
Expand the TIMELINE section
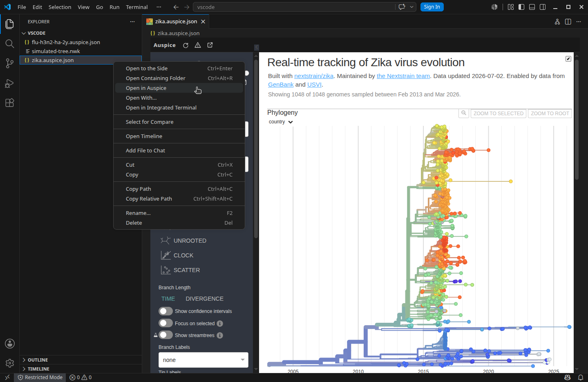coord(80,369)
